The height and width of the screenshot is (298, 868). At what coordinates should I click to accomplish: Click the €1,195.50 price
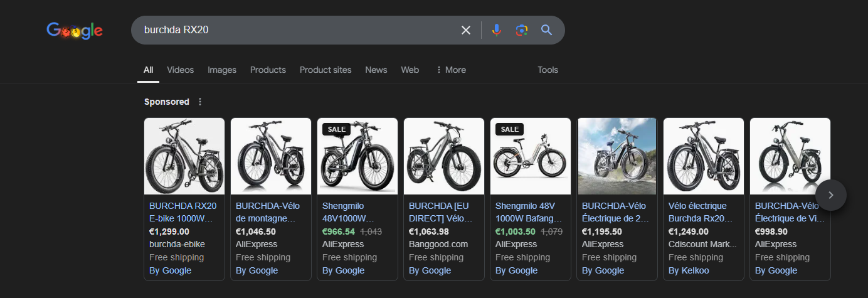(x=602, y=231)
